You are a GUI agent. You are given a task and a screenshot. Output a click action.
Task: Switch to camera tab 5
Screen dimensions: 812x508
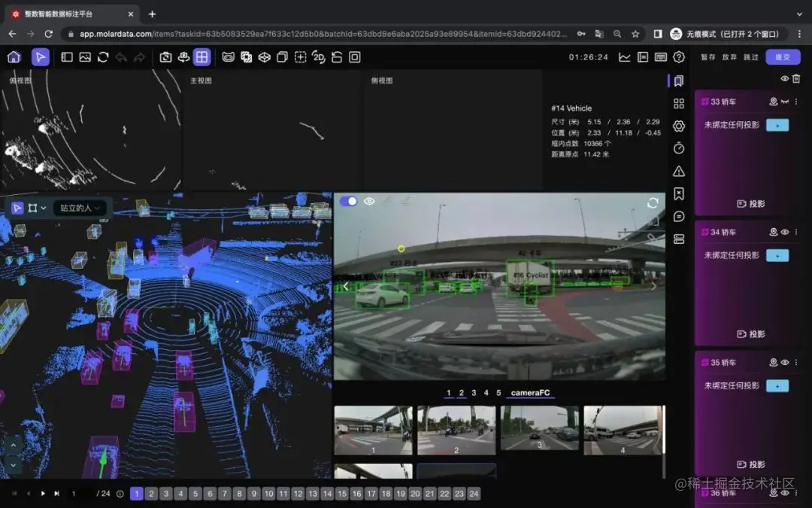[498, 393]
